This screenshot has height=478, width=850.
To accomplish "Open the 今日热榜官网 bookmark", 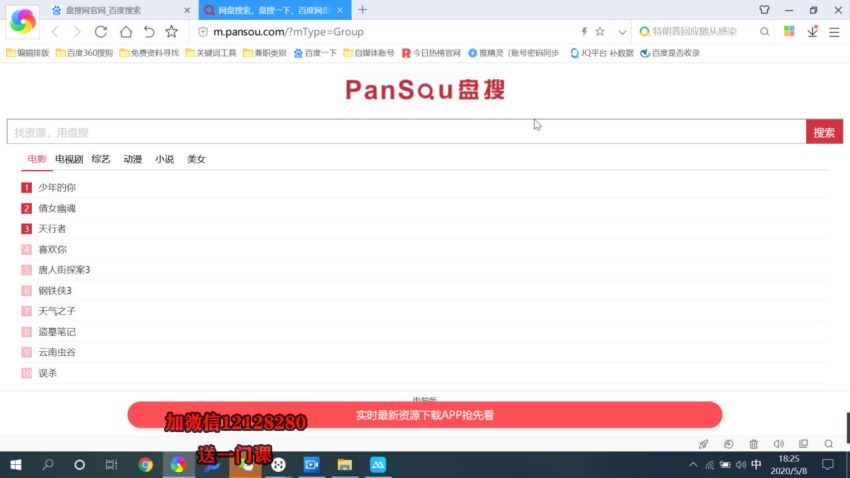I will tap(431, 53).
